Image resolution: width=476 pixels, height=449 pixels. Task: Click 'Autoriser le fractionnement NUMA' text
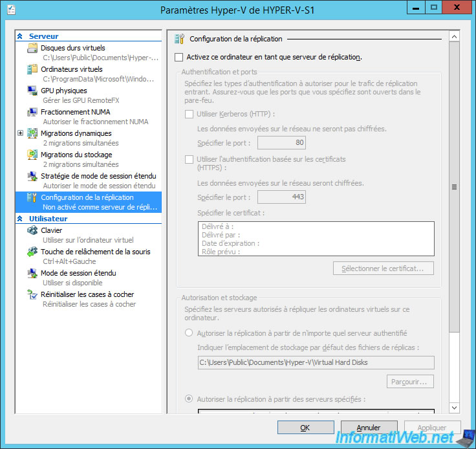96,122
